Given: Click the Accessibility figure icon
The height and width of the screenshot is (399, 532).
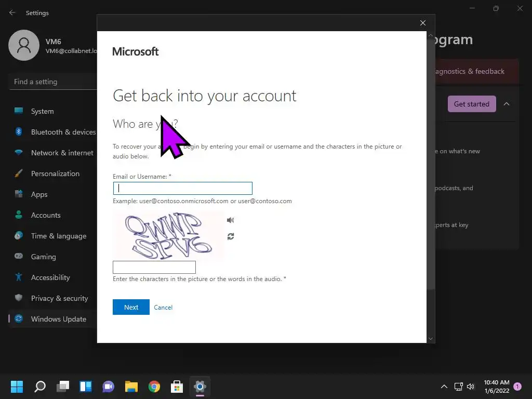Looking at the screenshot, I should pos(19,277).
